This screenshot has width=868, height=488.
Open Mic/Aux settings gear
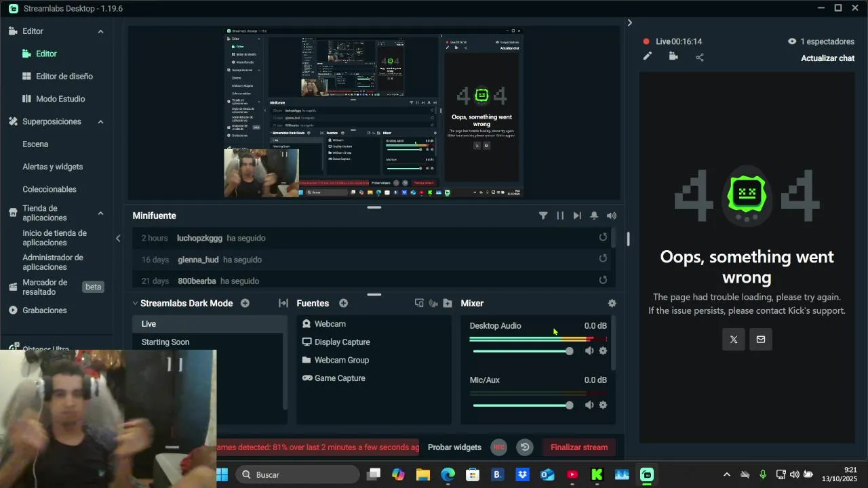(x=603, y=405)
